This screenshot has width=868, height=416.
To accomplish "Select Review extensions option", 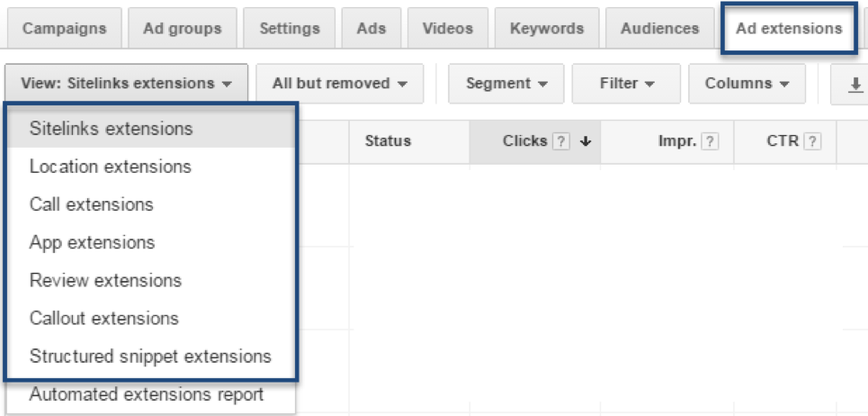I will click(x=105, y=280).
